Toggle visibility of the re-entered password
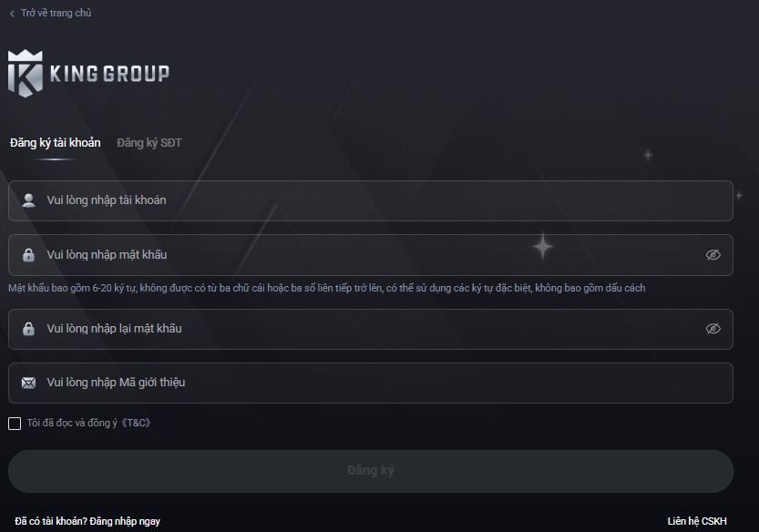 tap(713, 329)
